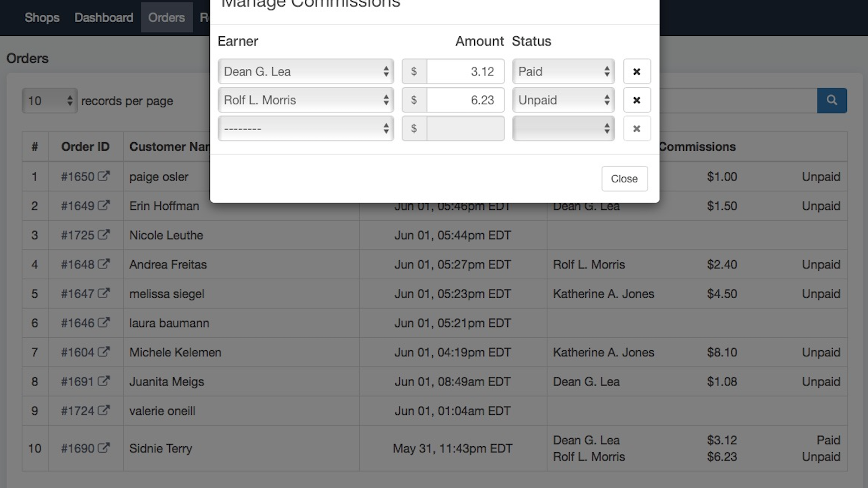Open the Dashboard menu item
Viewport: 868px width, 488px height.
click(x=104, y=17)
